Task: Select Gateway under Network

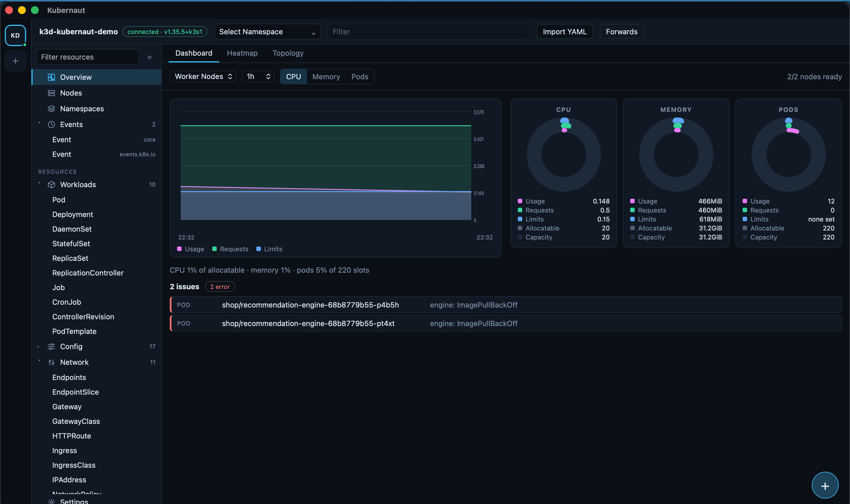Action: [97, 406]
